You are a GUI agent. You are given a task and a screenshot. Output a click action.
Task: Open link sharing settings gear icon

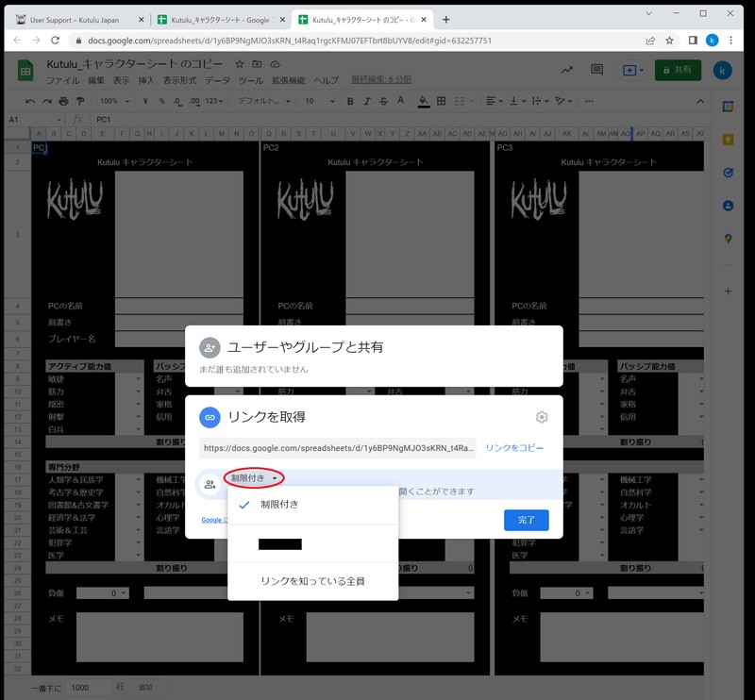click(x=542, y=417)
